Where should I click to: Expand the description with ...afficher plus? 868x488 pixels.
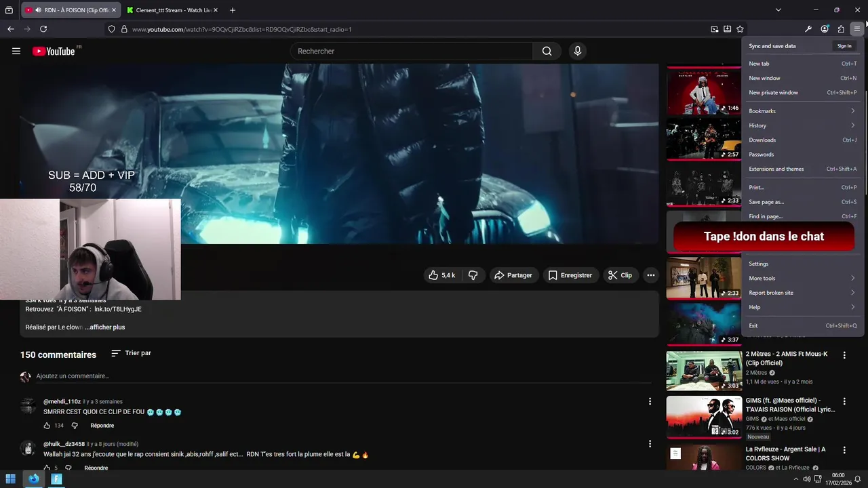click(x=105, y=327)
